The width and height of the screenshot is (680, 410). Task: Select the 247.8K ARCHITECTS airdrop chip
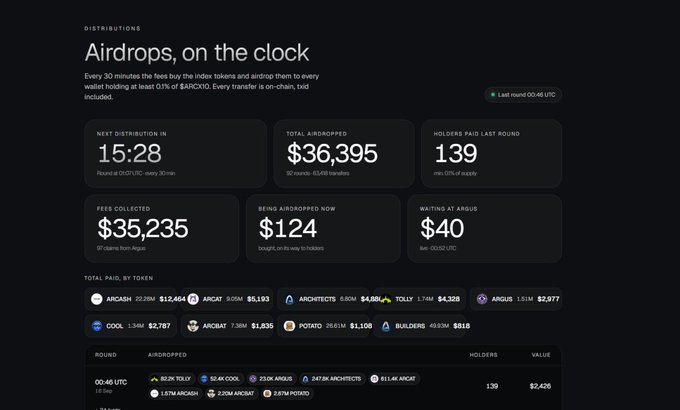coord(332,379)
